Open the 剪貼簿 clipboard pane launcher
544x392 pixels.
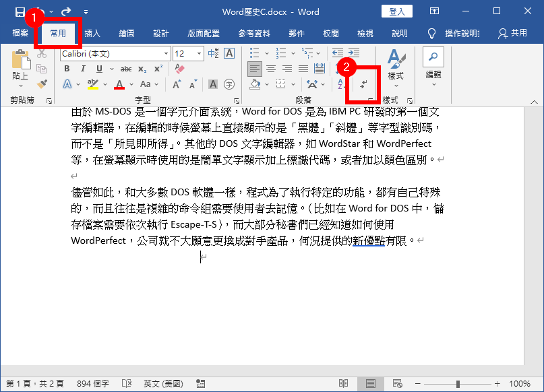(49, 101)
